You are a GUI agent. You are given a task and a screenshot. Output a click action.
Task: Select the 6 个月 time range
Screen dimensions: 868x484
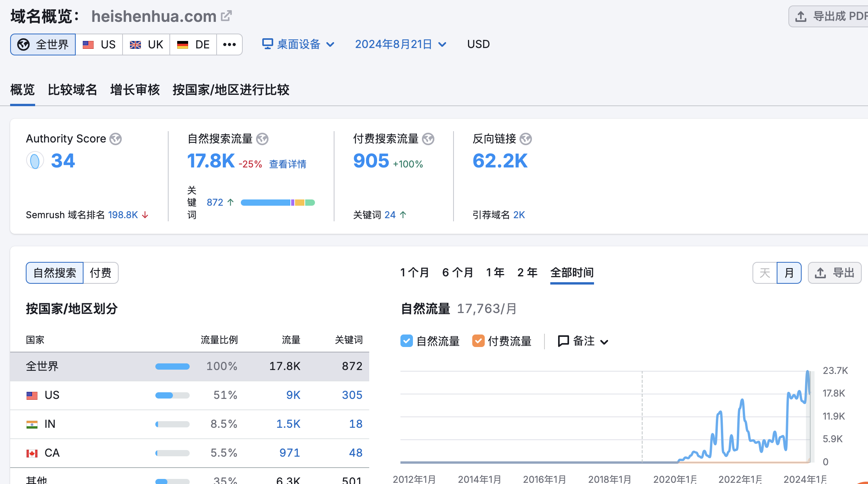pos(457,272)
